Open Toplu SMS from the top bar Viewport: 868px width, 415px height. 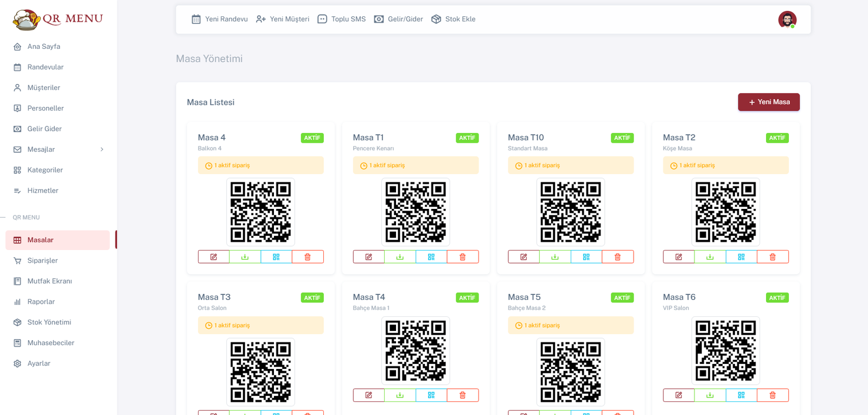point(342,19)
